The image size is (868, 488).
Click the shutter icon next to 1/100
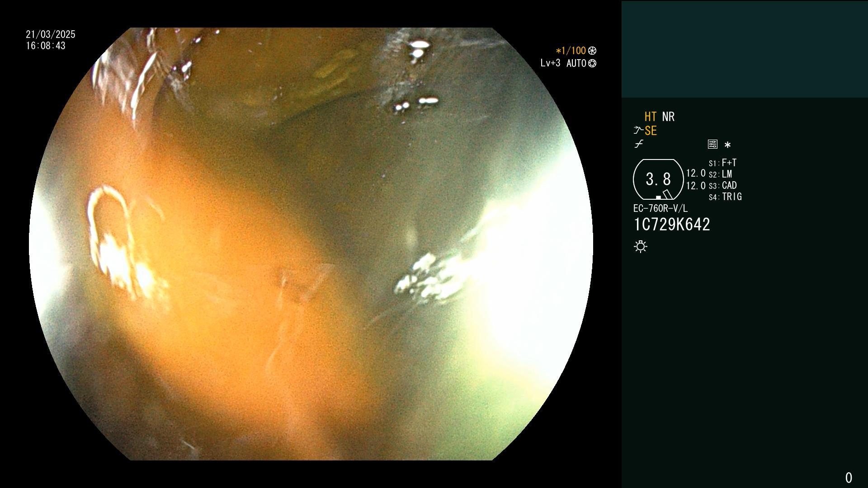[592, 51]
